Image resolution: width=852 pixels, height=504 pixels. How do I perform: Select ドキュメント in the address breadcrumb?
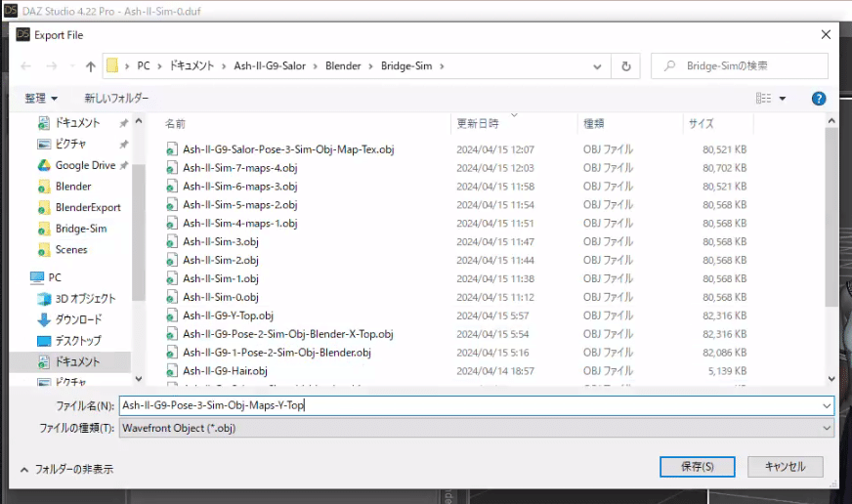[192, 66]
